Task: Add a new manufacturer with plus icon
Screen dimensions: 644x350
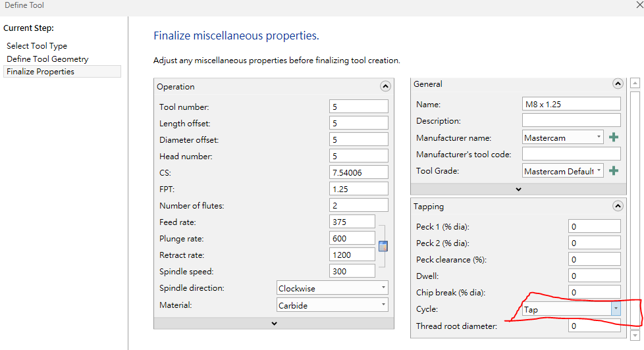Action: [x=614, y=137]
